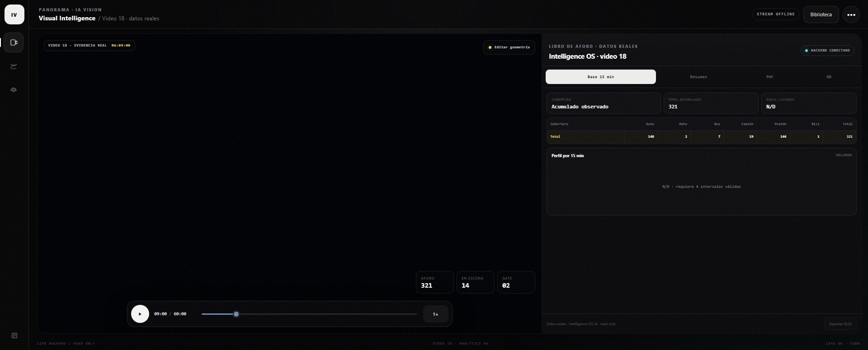
Task: Open the Biblioteca library
Action: pos(821,14)
